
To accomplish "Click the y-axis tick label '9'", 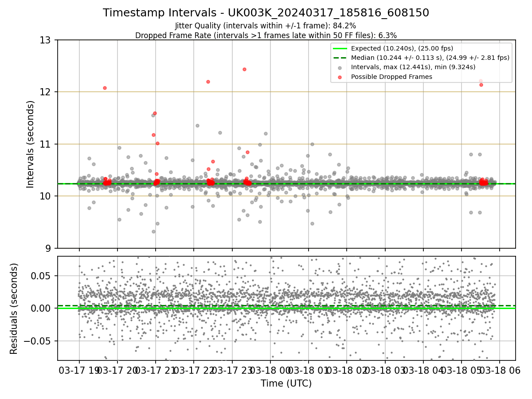I will click(x=49, y=248).
